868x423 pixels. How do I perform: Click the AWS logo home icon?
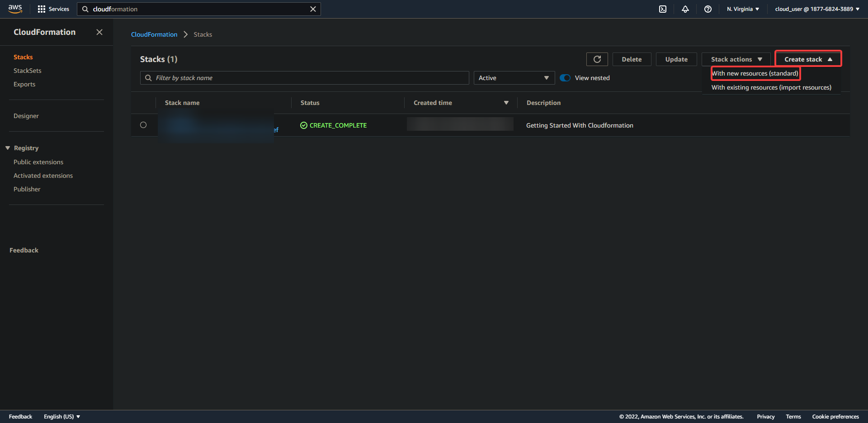pyautogui.click(x=15, y=9)
